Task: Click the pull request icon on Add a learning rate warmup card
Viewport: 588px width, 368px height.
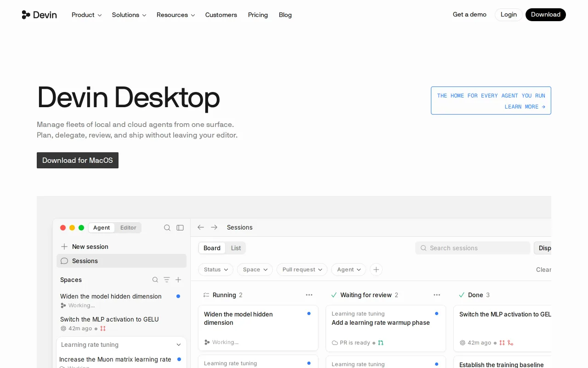Action: coord(381,343)
